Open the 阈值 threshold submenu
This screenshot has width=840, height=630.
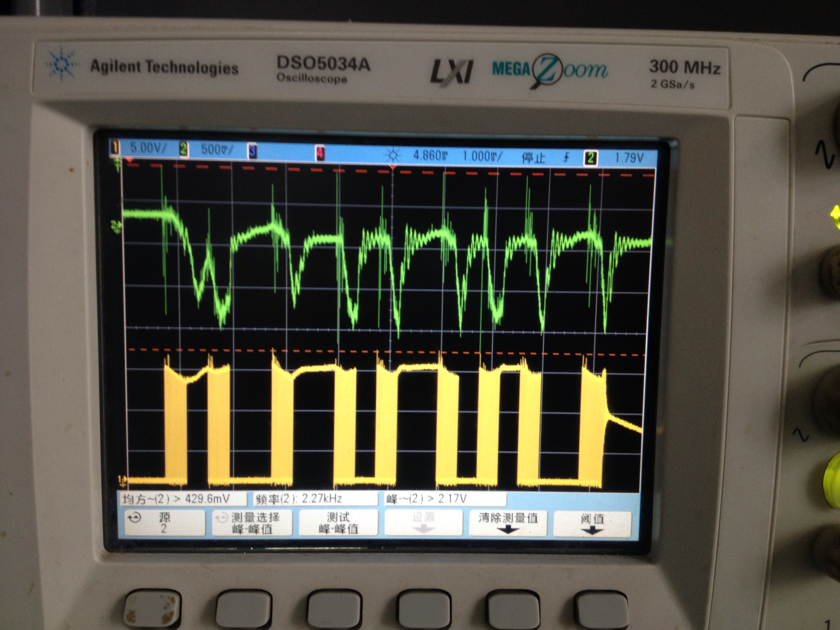[592, 524]
